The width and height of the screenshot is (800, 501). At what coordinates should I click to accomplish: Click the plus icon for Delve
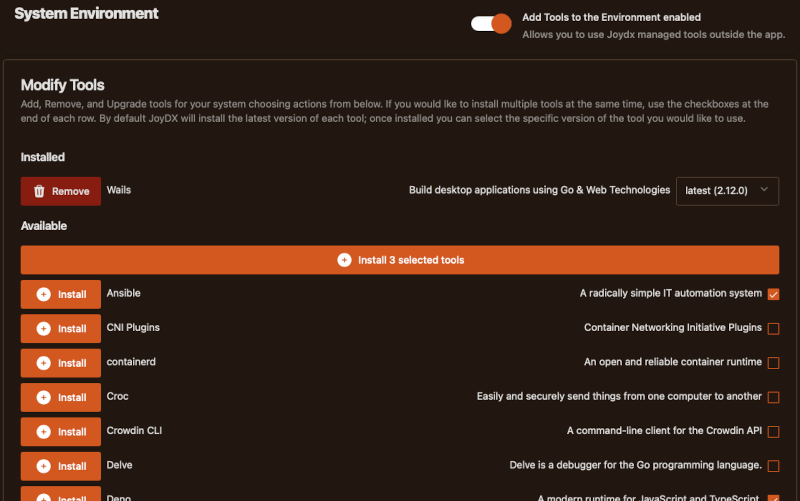click(43, 466)
